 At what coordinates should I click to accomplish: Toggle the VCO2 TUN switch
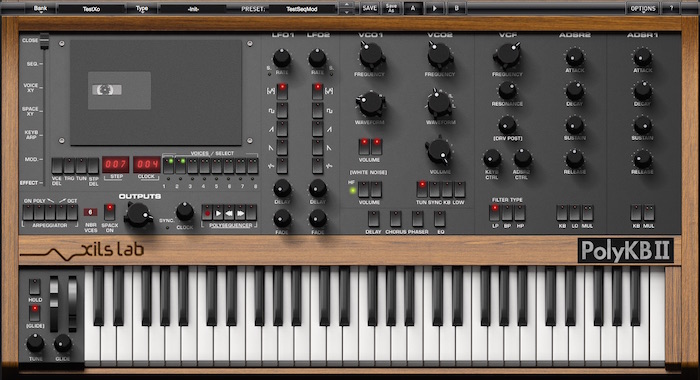422,189
